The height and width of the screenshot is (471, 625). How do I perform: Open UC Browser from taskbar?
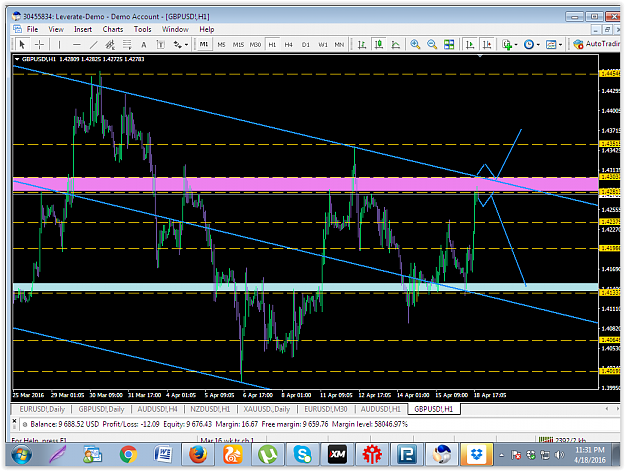(233, 455)
